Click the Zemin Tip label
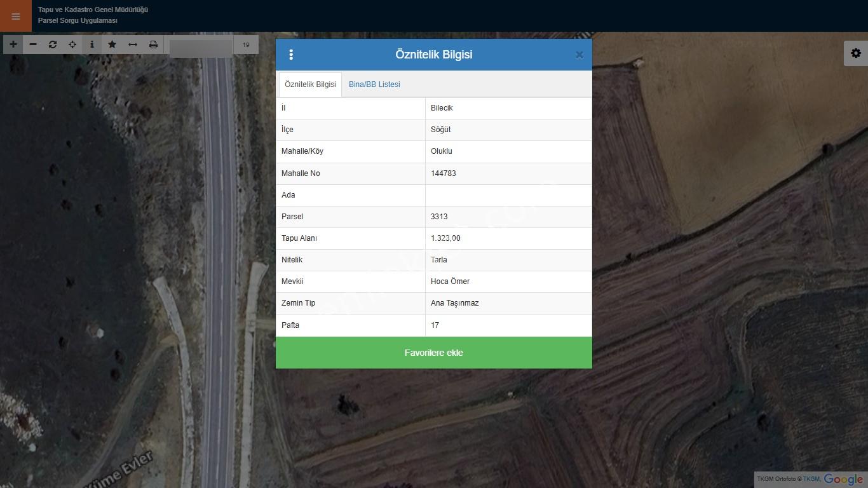868x488 pixels. 299,303
